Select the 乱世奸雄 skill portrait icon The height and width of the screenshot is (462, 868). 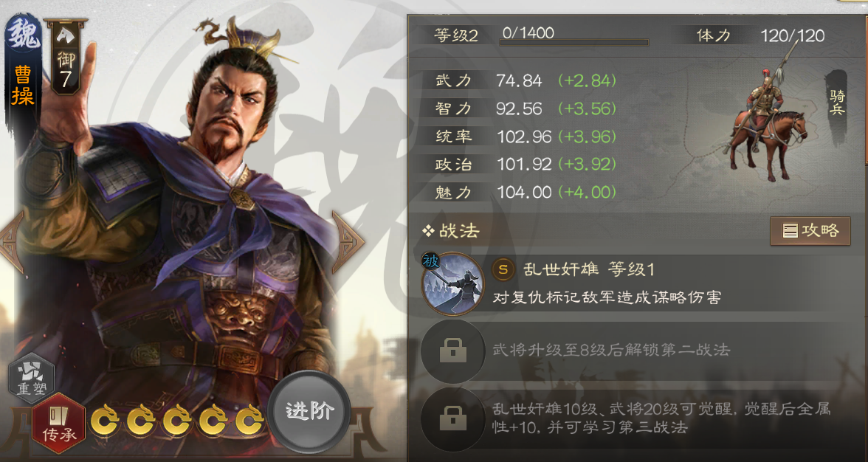coord(452,284)
